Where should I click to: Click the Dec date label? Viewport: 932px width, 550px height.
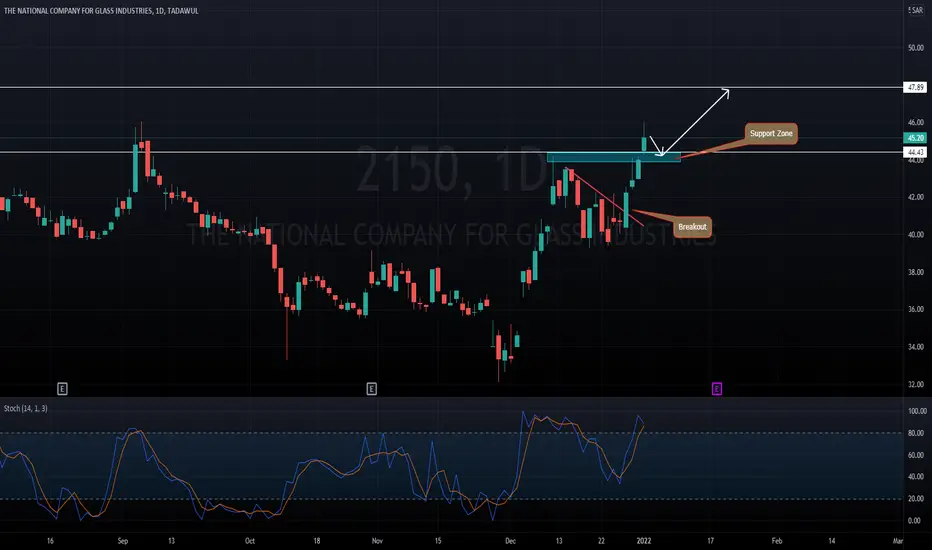(510, 541)
